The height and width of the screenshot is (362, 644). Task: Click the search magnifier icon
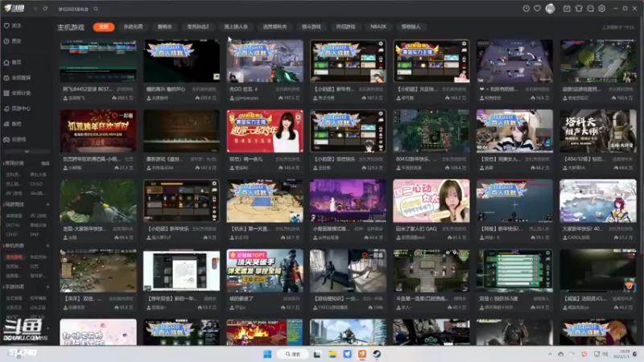coord(96,9)
